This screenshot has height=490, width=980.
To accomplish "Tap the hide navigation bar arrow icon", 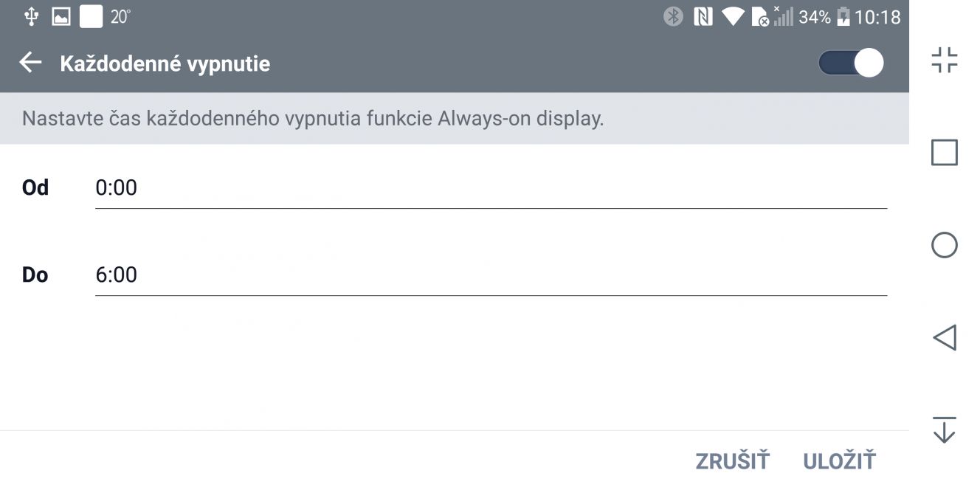I will (x=945, y=429).
